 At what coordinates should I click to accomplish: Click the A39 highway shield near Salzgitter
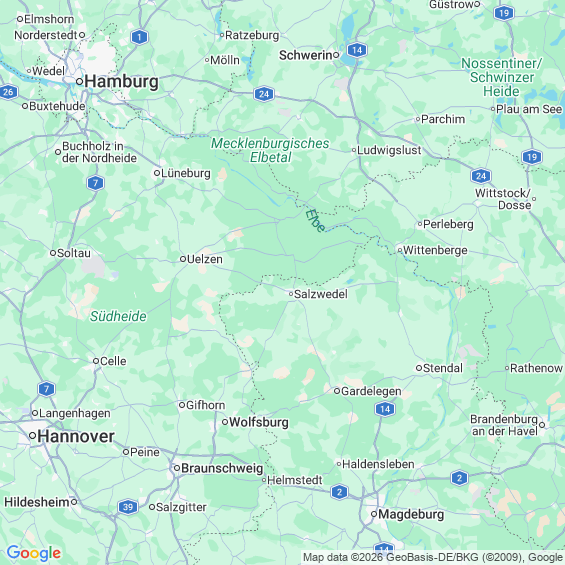click(128, 507)
